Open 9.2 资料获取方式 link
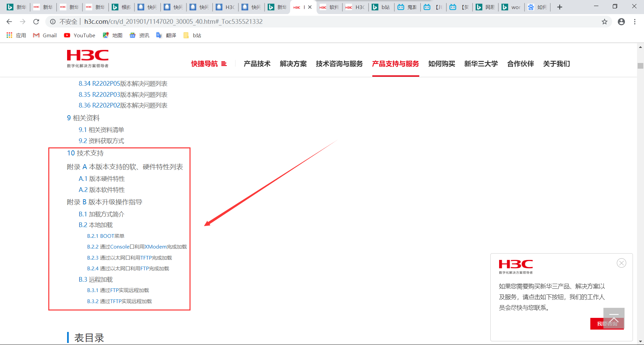 click(x=101, y=141)
